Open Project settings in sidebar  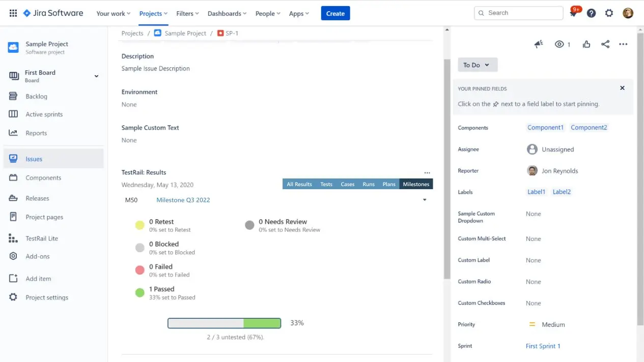(53, 297)
